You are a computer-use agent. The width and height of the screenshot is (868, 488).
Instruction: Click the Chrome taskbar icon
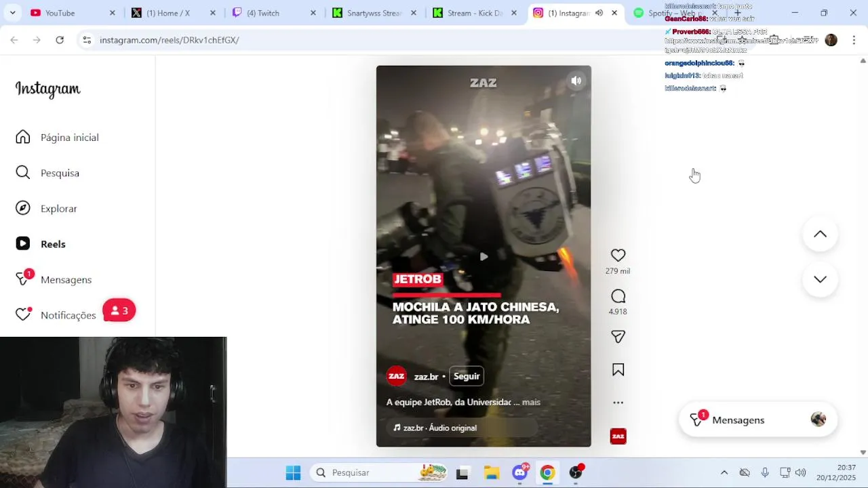tap(547, 472)
